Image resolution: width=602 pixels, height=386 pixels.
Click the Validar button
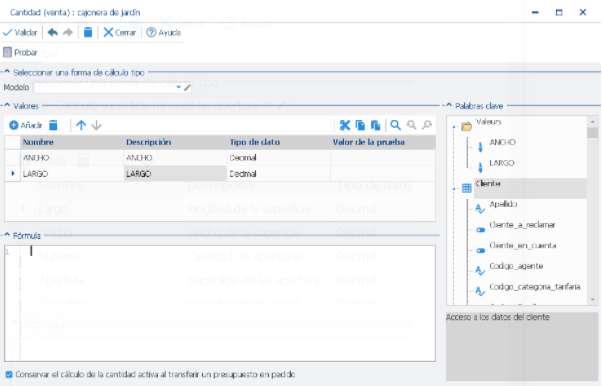(x=20, y=33)
